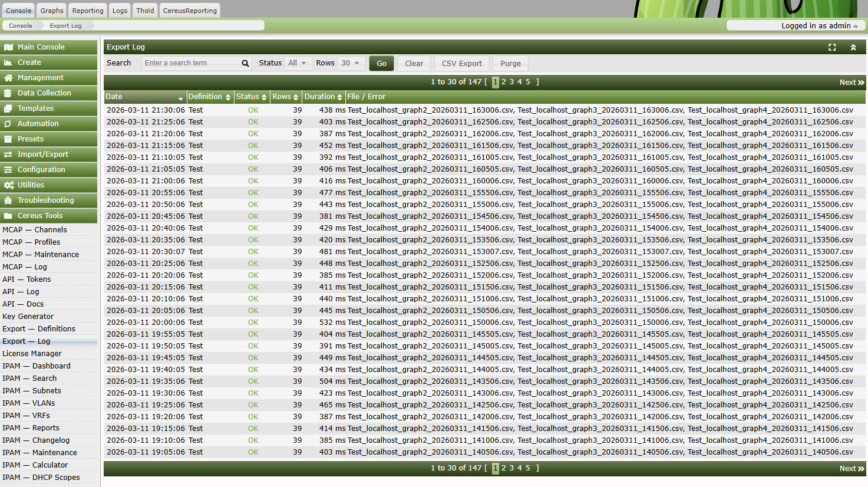Open the Data Collection database icon
The height and width of the screenshot is (487, 868).
[8, 93]
